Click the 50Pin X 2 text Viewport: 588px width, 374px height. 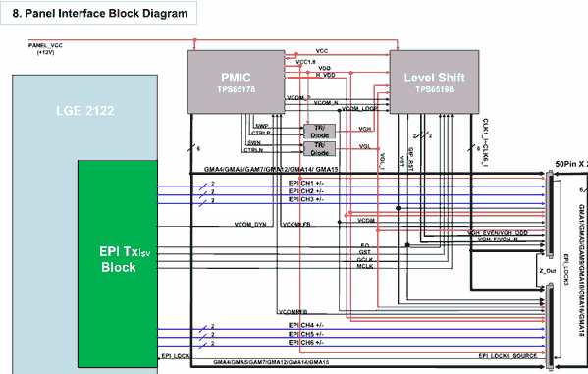(571, 164)
